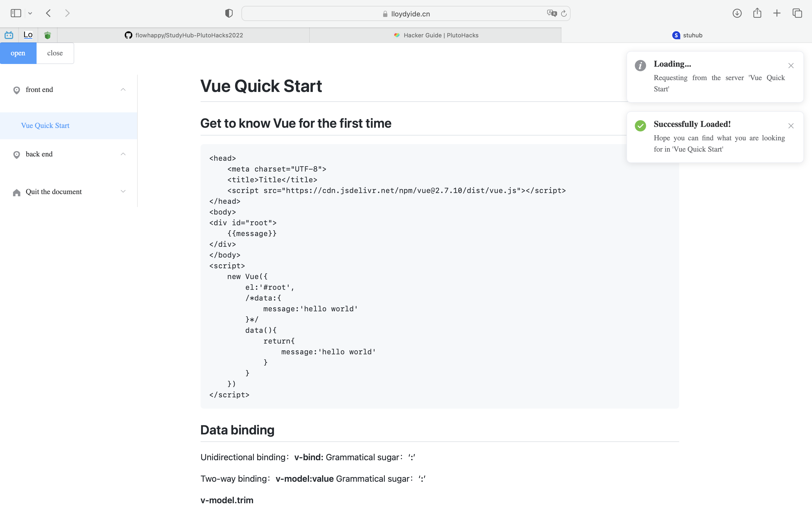Open a new tab with plus icon
This screenshot has width=812, height=507.
click(x=777, y=13)
